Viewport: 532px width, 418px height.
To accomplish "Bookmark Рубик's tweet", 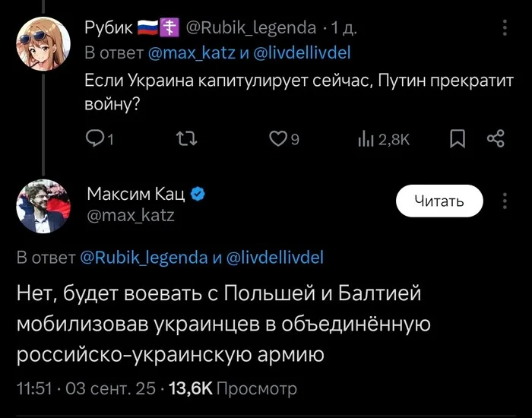I will (x=458, y=138).
